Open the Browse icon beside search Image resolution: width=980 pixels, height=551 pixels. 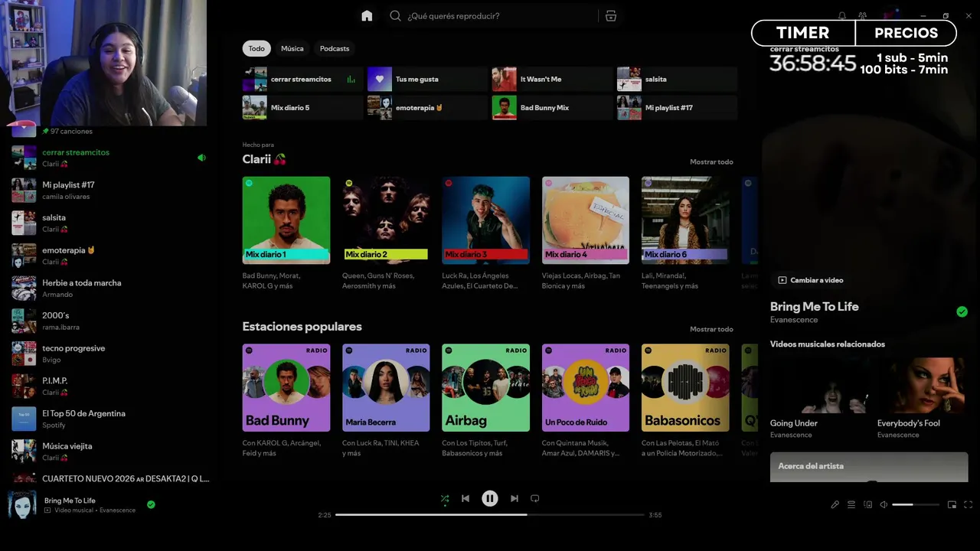point(610,15)
